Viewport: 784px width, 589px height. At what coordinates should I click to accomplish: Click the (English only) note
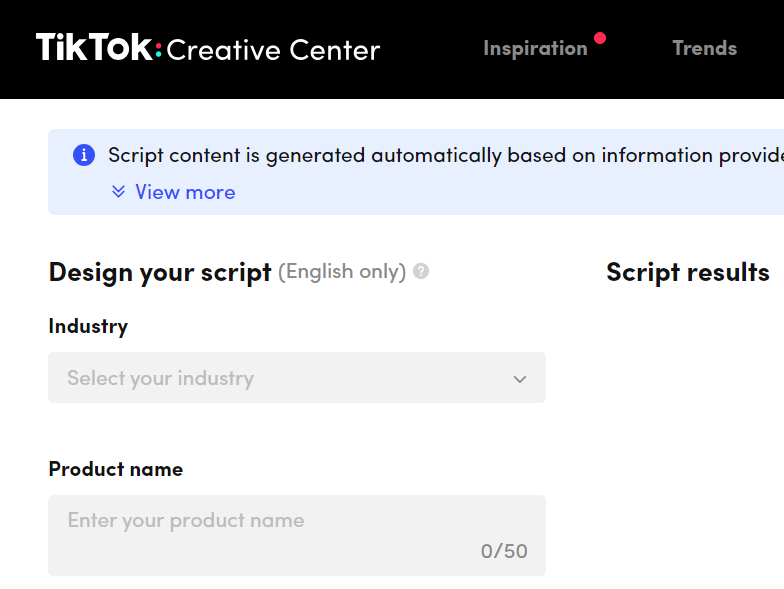point(342,272)
